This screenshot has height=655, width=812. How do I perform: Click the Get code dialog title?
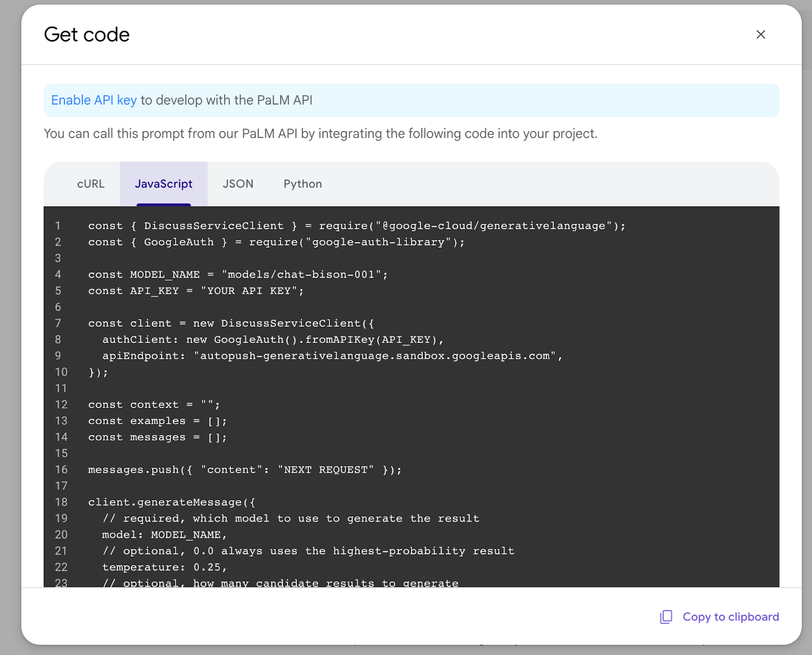point(87,34)
